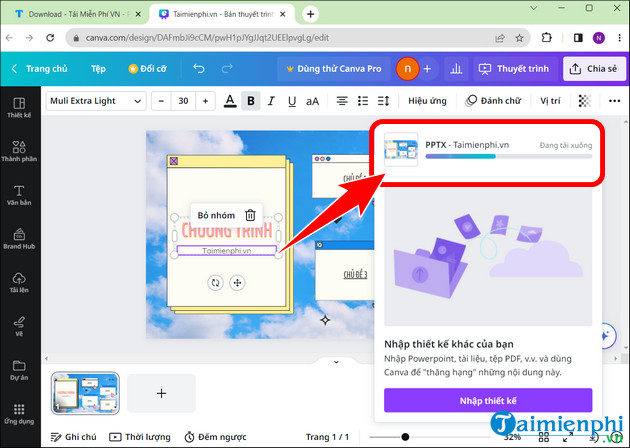The height and width of the screenshot is (448, 630).
Task: Click Nhập thiết kế import button
Action: click(488, 400)
